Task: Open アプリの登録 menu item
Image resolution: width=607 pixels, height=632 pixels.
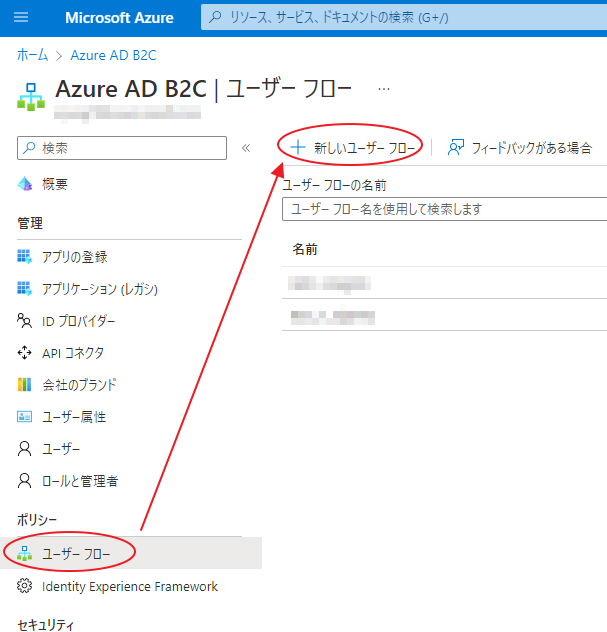Action: (x=75, y=257)
